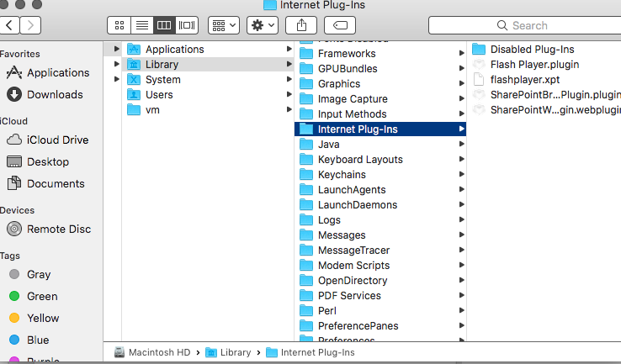Select the Flash Player.plugin file
The height and width of the screenshot is (364, 621).
click(544, 65)
